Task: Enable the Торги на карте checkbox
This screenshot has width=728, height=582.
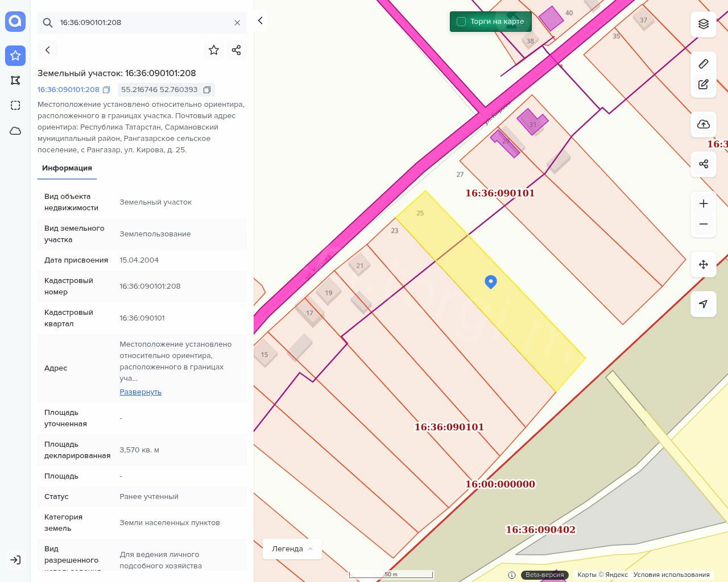Action: [461, 22]
